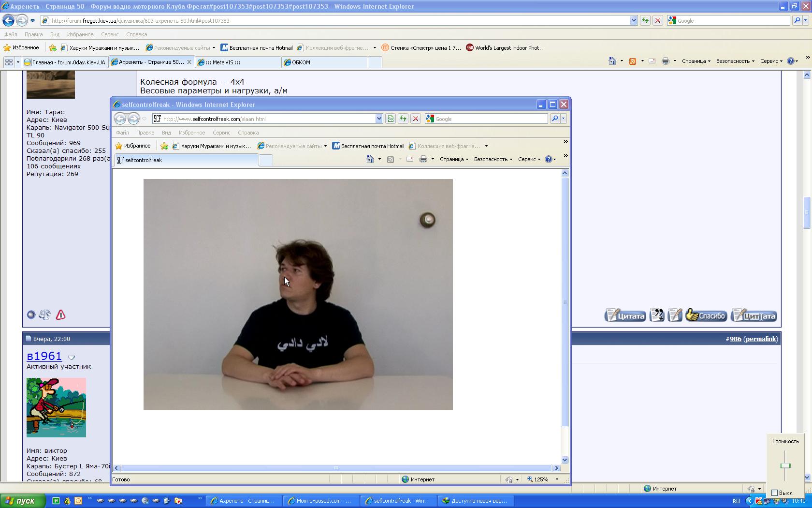Toggle the volume mute 'Выкл.' checkbox
812x508 pixels.
[x=775, y=493]
